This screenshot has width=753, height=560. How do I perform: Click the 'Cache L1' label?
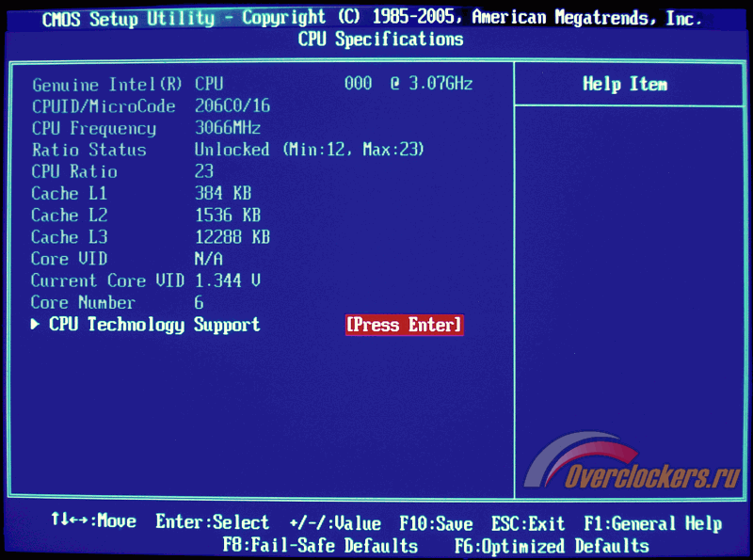click(x=69, y=194)
